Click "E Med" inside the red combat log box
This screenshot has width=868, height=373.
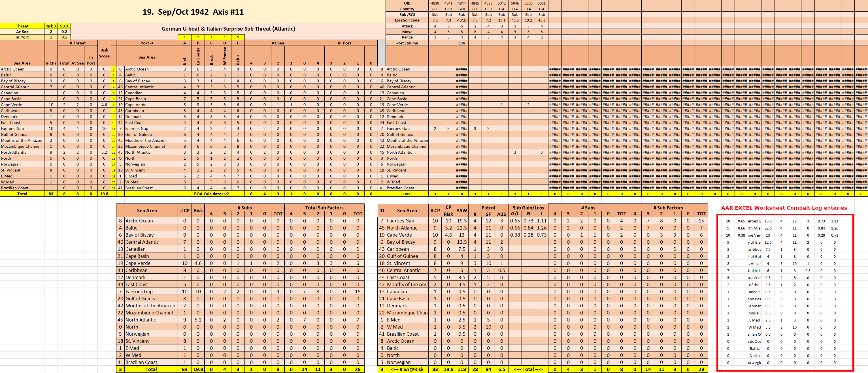(x=754, y=320)
